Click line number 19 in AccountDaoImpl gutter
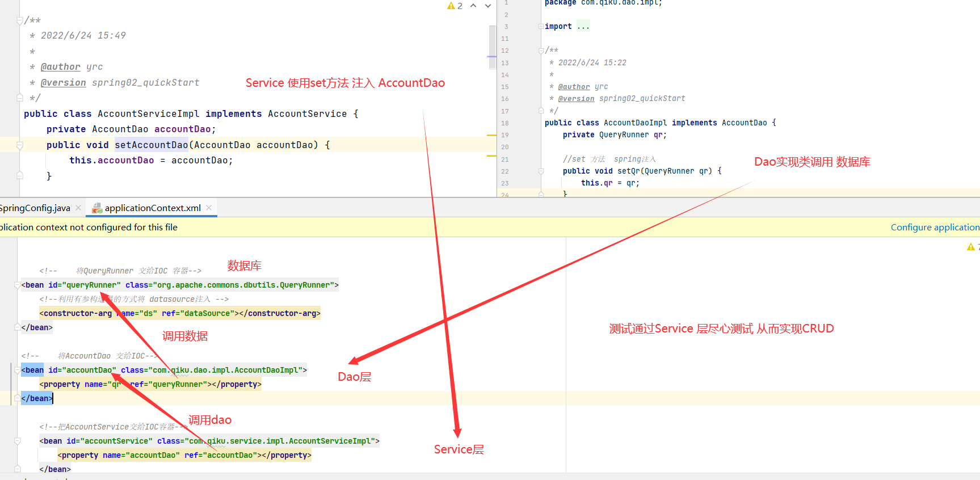 pos(505,135)
